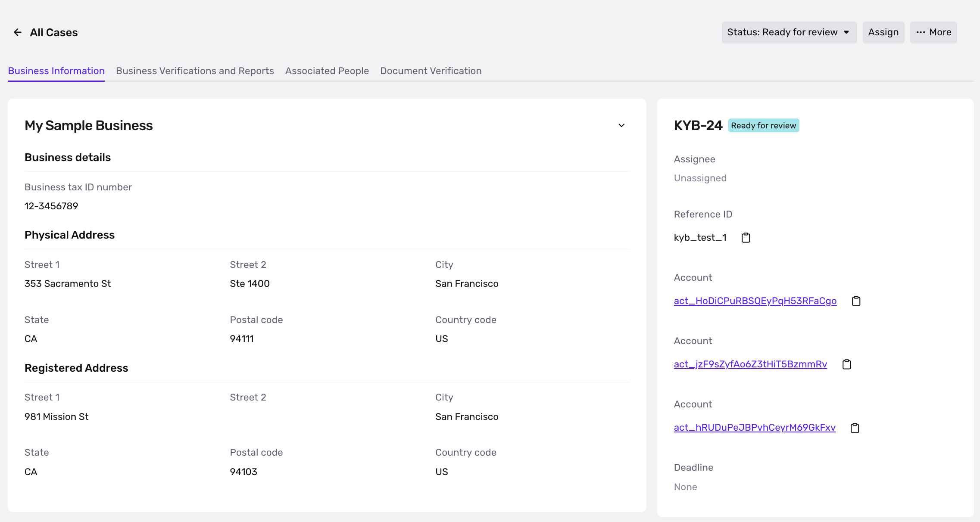Copy account ID act_jzF9sZyfAo6Z3tHiT5BzmmRv

[846, 364]
